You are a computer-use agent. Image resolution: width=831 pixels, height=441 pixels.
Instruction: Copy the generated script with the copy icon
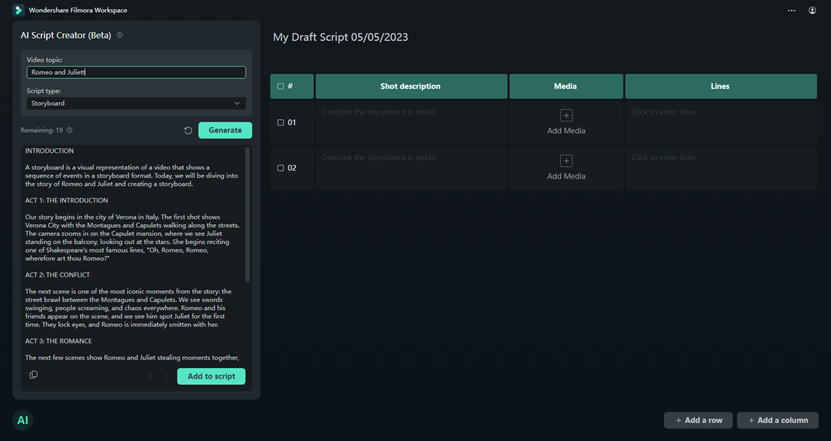[x=33, y=375]
